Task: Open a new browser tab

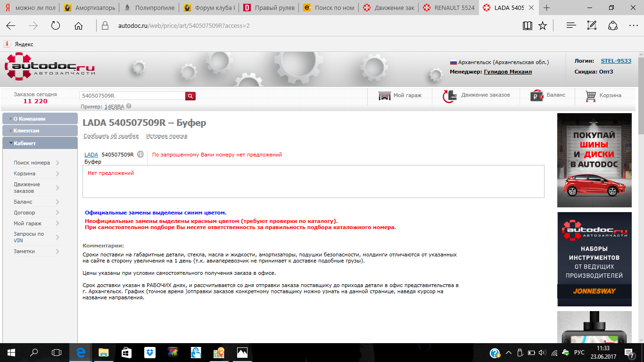Action: pyautogui.click(x=547, y=8)
